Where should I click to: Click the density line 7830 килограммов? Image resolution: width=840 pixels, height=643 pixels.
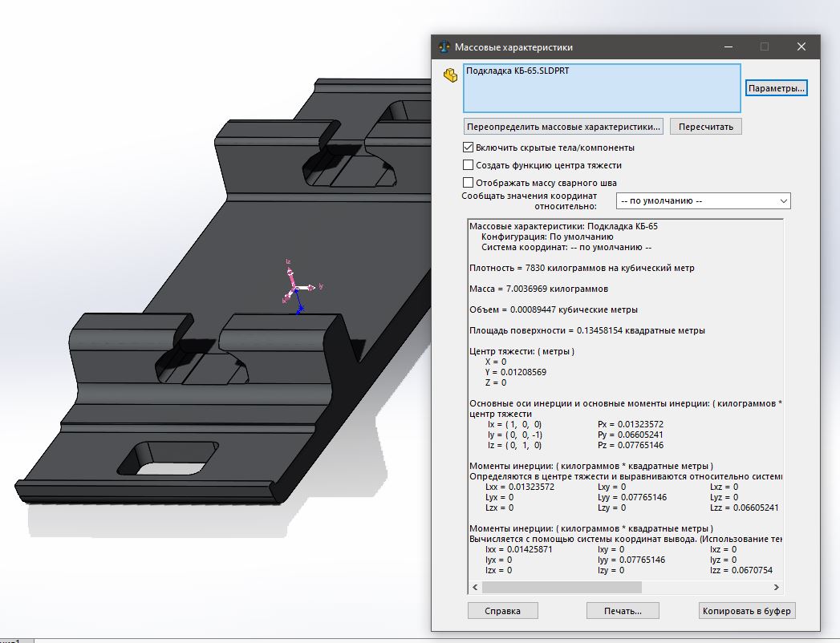tap(582, 268)
